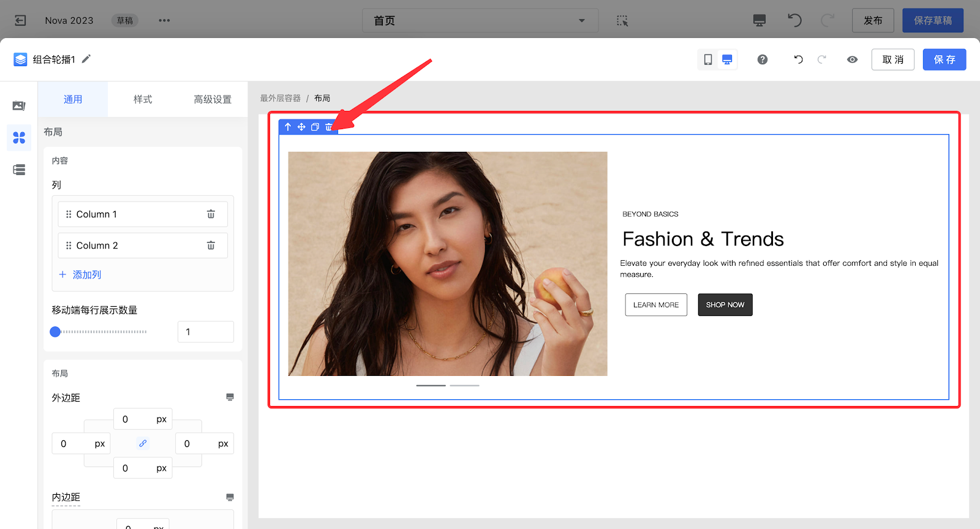Open the 样式 tab

click(x=143, y=99)
